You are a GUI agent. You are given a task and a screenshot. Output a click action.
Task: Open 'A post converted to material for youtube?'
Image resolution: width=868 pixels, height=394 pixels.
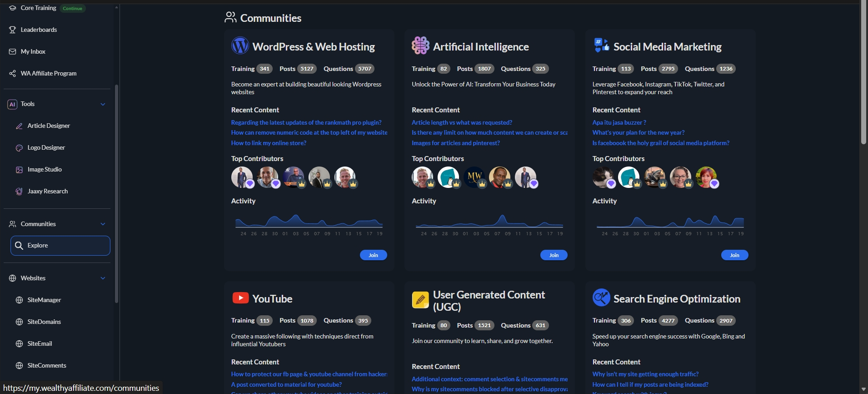(x=286, y=384)
